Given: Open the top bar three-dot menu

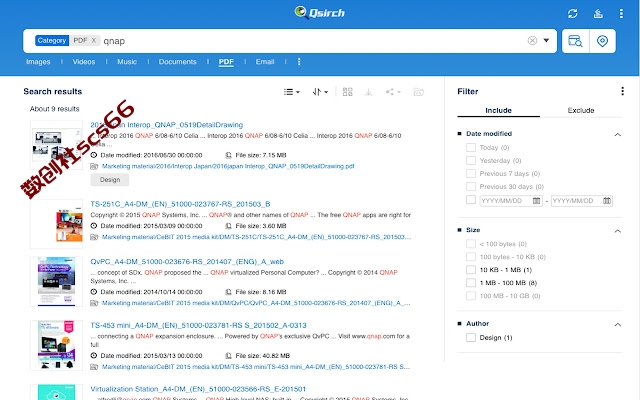Looking at the screenshot, I should 621,13.
